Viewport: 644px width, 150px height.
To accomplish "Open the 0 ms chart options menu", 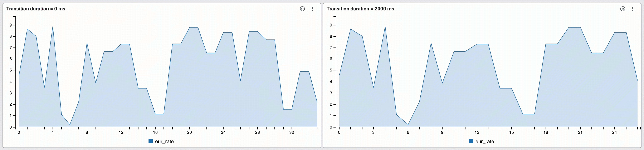I will pyautogui.click(x=312, y=9).
